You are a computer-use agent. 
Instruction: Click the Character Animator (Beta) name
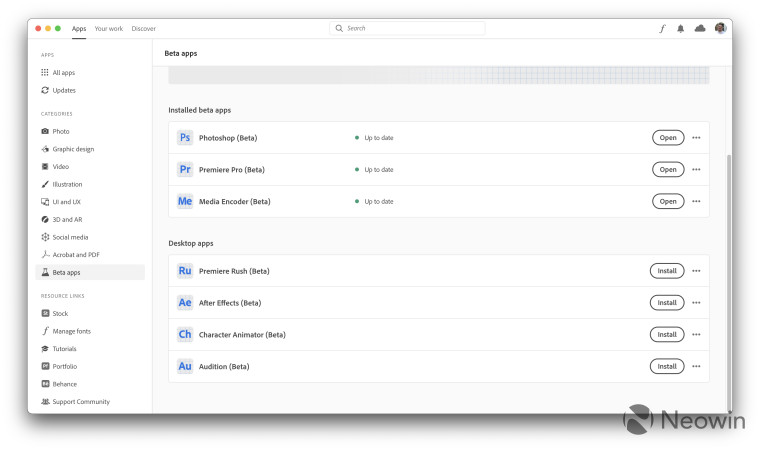242,335
